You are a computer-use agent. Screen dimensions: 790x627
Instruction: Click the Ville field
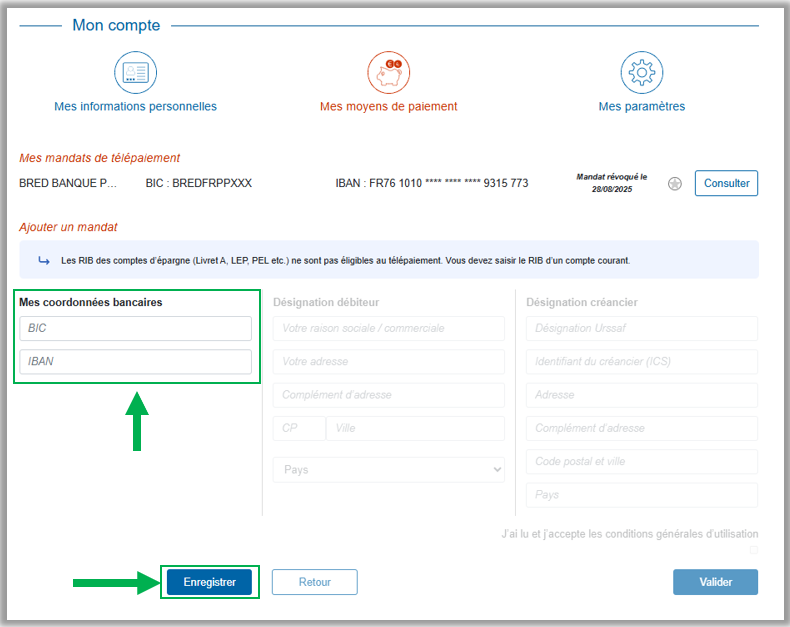[415, 428]
